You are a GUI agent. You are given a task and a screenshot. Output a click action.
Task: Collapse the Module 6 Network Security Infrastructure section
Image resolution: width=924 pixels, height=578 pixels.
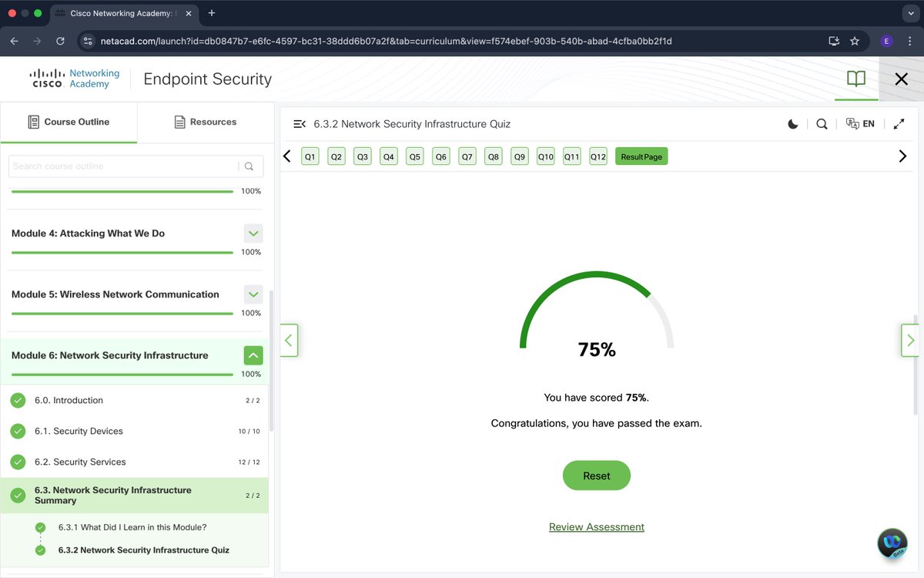(x=253, y=355)
